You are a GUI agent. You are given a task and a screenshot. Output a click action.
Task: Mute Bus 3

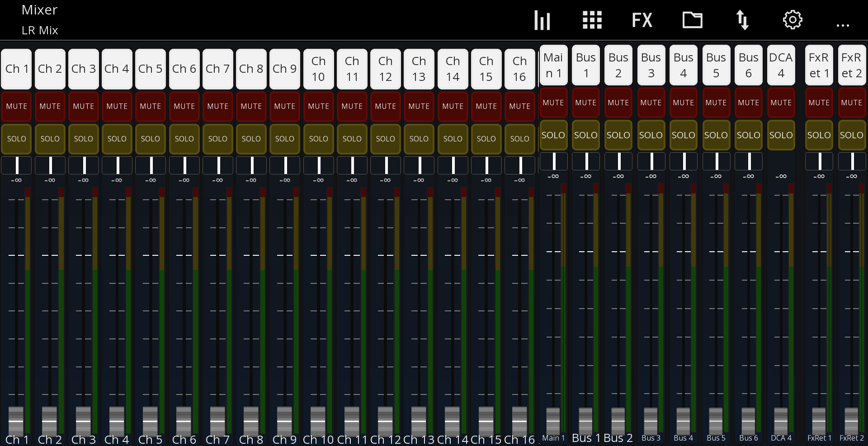pos(651,103)
